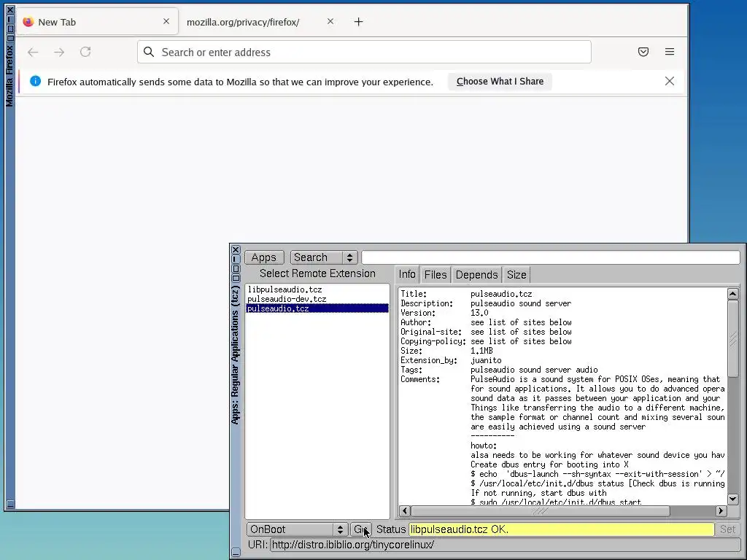Close the mozilla.org privacy tab
747x560 pixels.
click(x=330, y=21)
